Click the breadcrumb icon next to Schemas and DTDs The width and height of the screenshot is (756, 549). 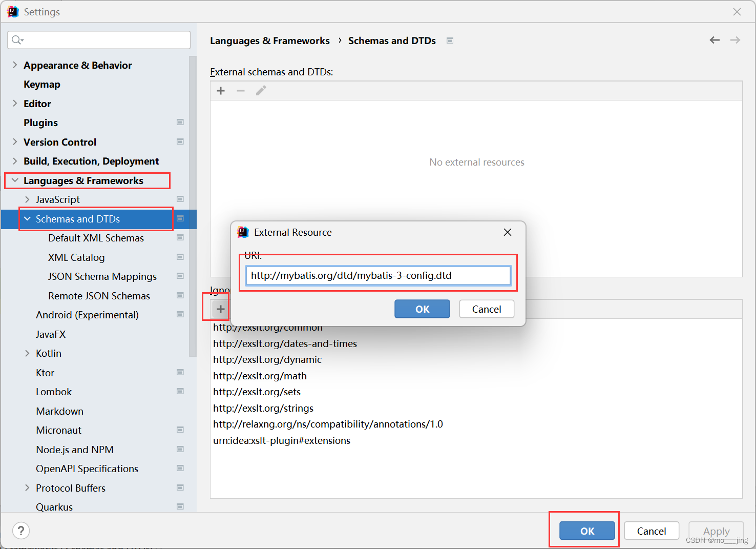click(x=450, y=40)
